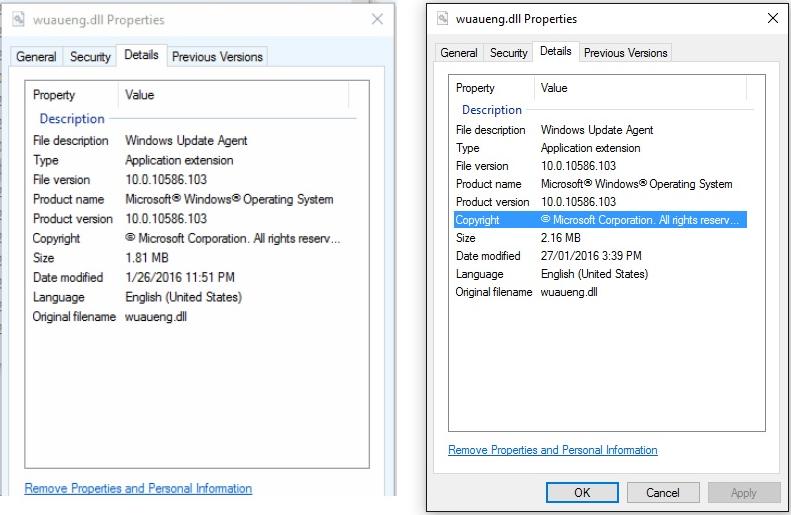791x515 pixels.
Task: Select Type row in the right window
Action: 600,148
